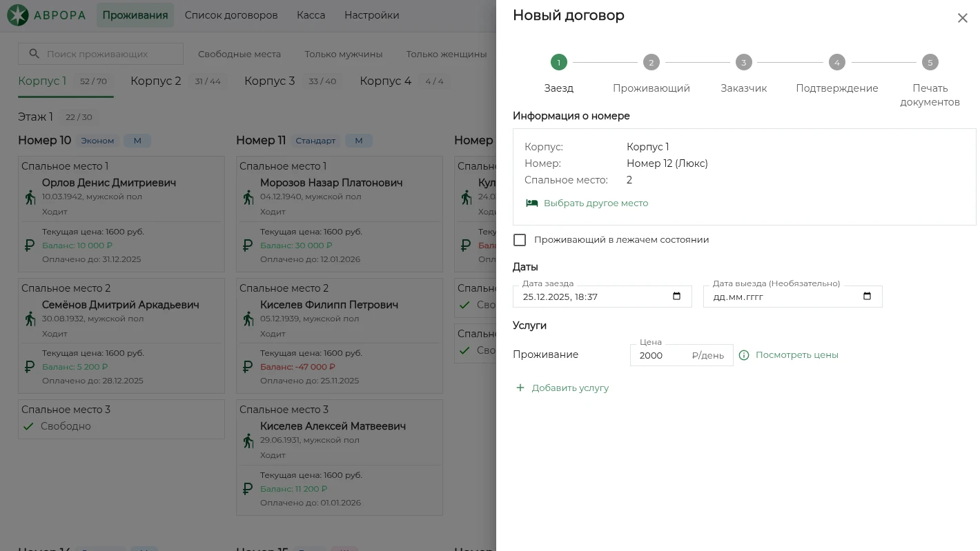Close the "Новый договор" panel
980x551 pixels.
[x=962, y=19]
